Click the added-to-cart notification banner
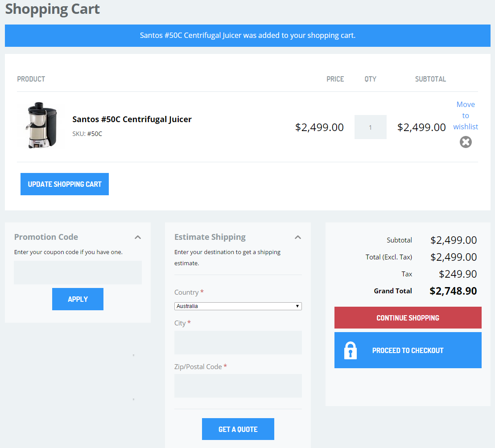The image size is (495, 448). (247, 36)
